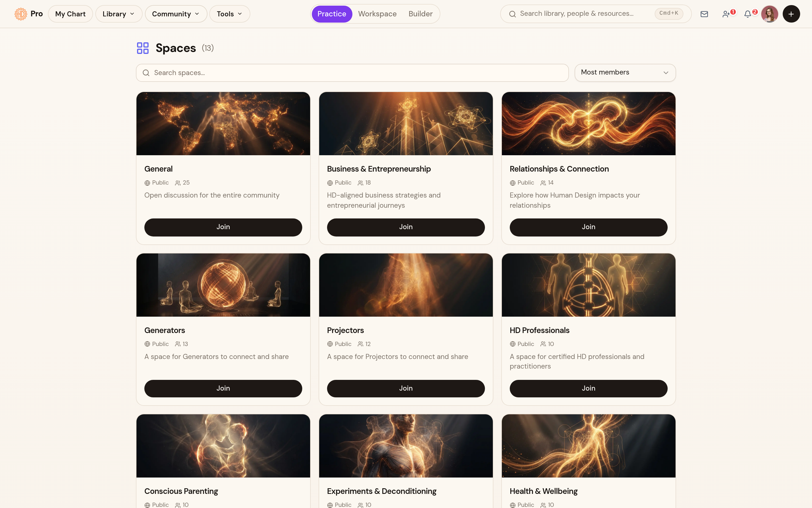This screenshot has height=508, width=812.
Task: Focus the global library search field
Action: pos(595,14)
